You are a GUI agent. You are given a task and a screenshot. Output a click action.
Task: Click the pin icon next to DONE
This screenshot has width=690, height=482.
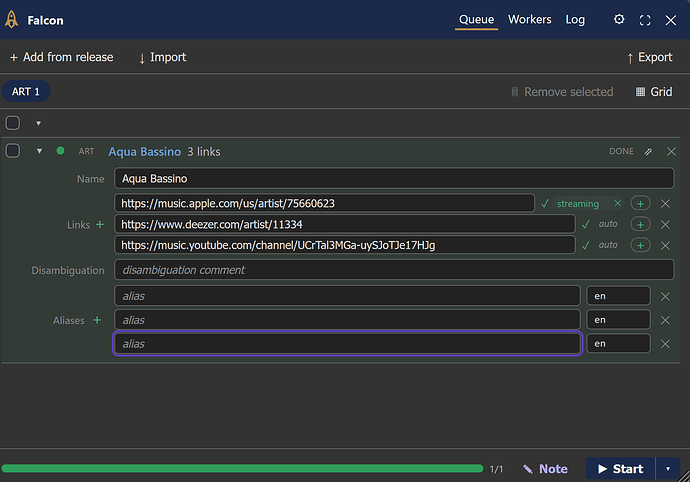tap(648, 152)
